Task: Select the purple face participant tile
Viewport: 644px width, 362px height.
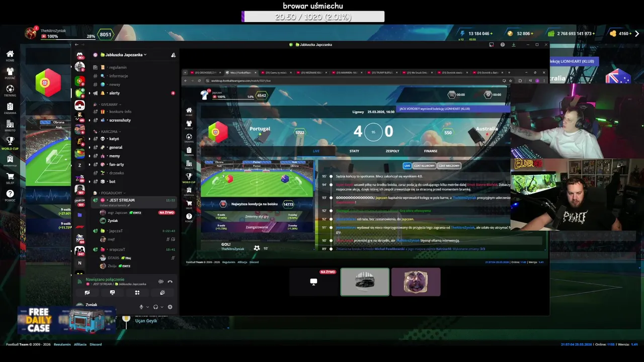Action: pyautogui.click(x=416, y=282)
